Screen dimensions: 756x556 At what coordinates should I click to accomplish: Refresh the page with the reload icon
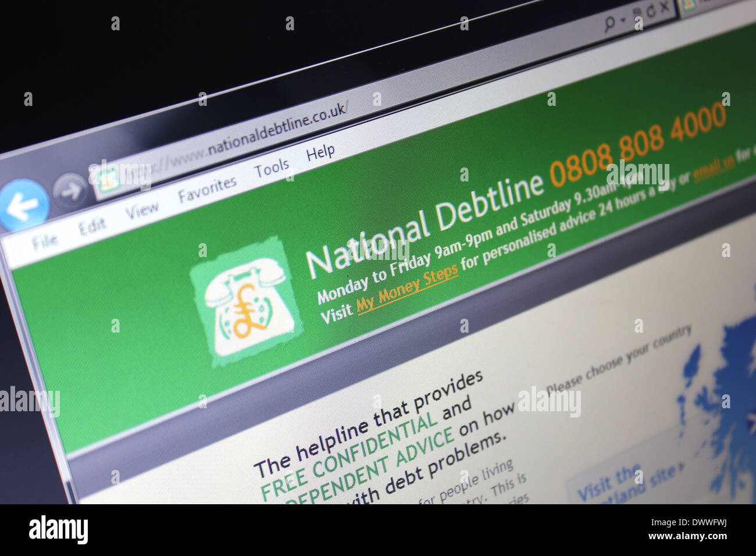click(651, 10)
